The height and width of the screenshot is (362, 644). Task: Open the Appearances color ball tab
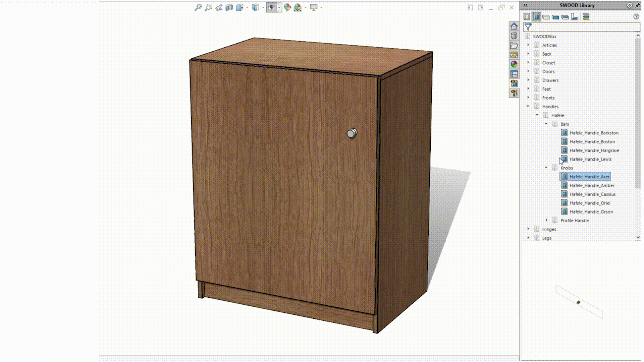coord(514,64)
